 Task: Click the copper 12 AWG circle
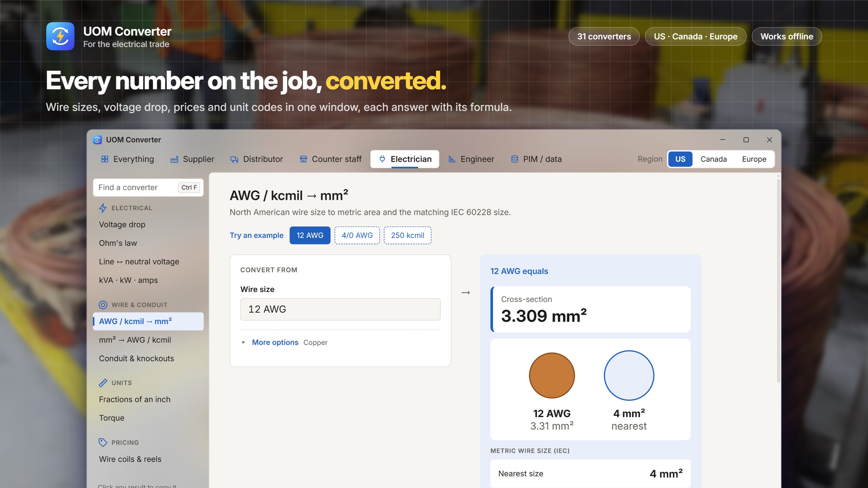[x=552, y=376]
